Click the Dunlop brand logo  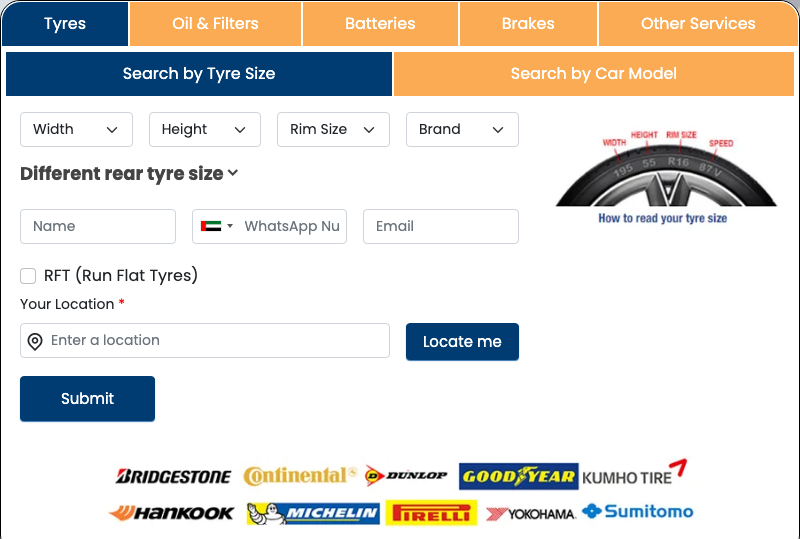(x=406, y=476)
